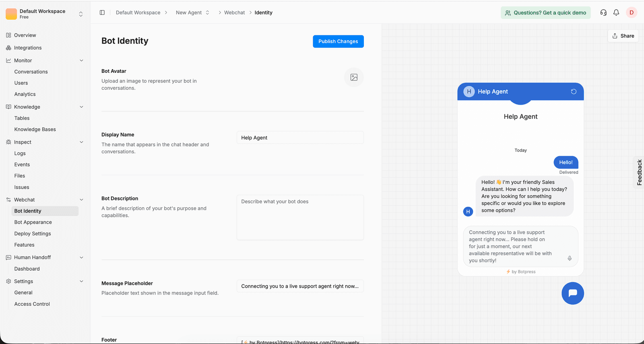Click the by Botpress footer link
The width and height of the screenshot is (644, 344).
(521, 272)
